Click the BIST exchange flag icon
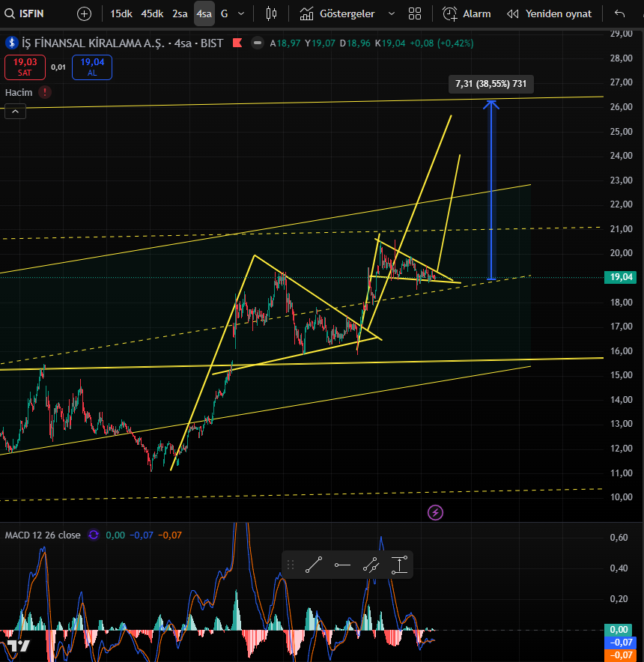The height and width of the screenshot is (662, 644). (x=237, y=43)
